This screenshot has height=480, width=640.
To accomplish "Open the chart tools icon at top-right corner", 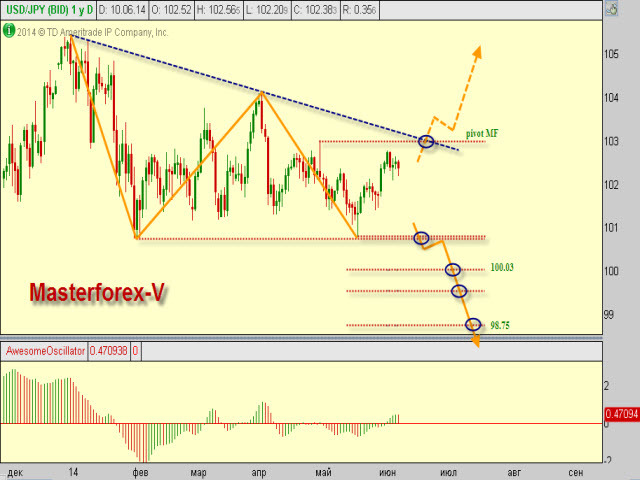I will click(611, 9).
